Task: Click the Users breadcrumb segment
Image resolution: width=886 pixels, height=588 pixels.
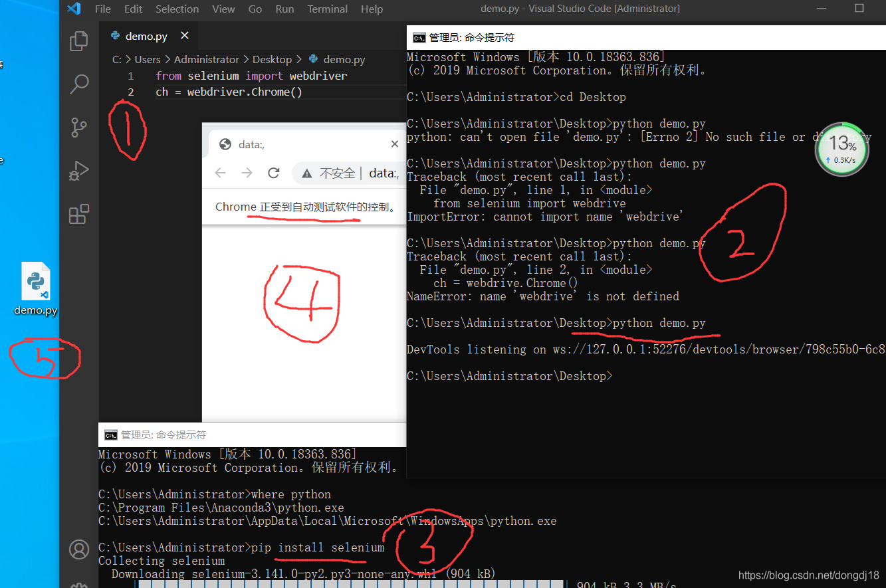Action: pos(148,59)
